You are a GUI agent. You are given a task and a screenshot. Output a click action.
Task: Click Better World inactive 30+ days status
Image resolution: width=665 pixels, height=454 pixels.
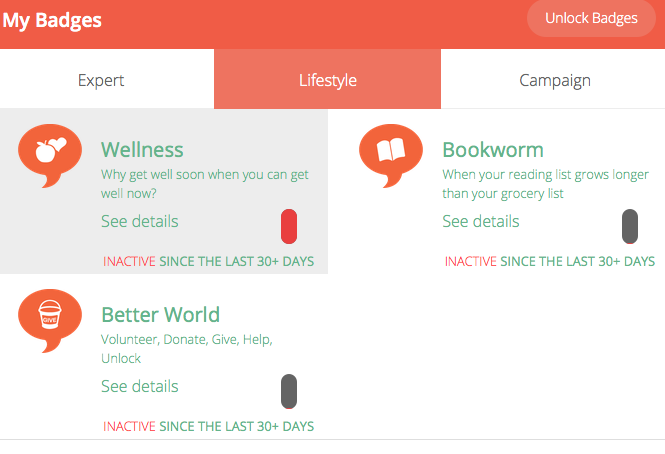coord(208,426)
